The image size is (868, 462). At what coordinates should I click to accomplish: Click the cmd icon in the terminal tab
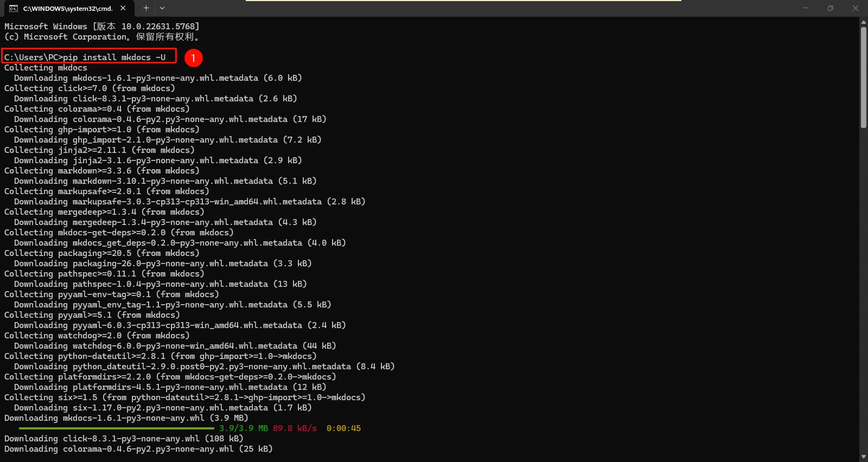pyautogui.click(x=14, y=8)
